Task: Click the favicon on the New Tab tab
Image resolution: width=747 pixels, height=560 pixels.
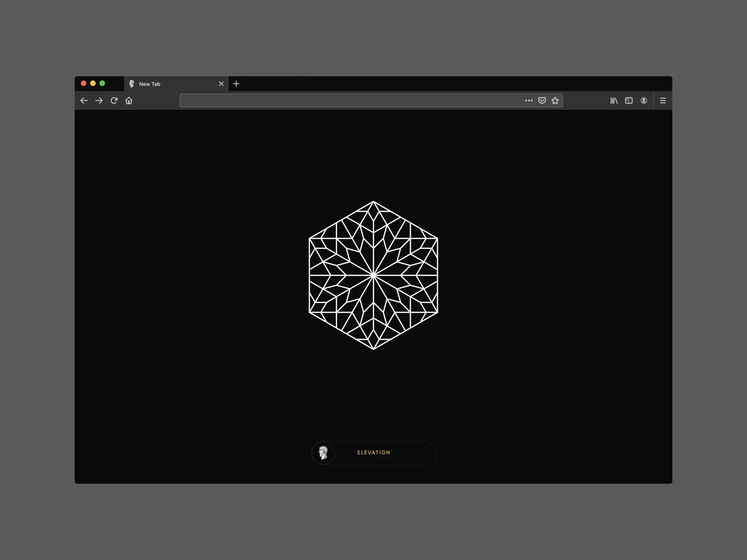Action: [x=132, y=84]
